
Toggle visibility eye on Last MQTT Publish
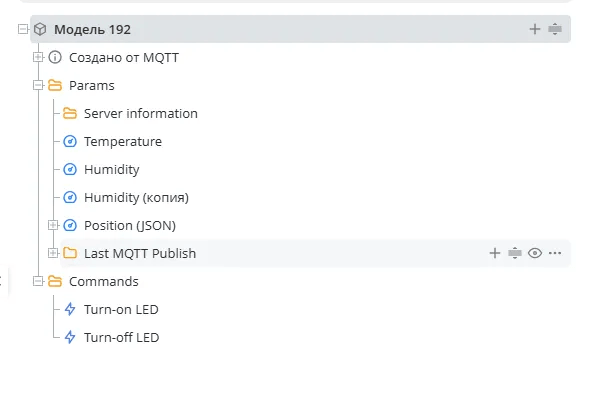coord(535,253)
